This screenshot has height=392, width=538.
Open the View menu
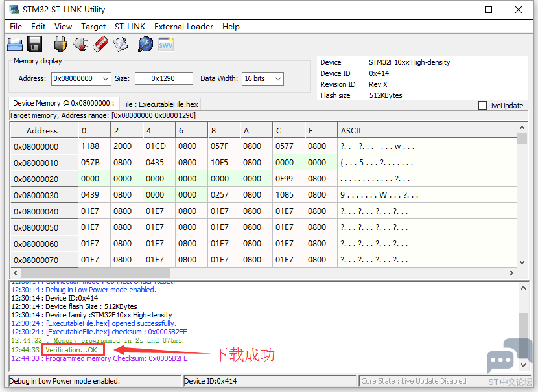click(x=63, y=27)
